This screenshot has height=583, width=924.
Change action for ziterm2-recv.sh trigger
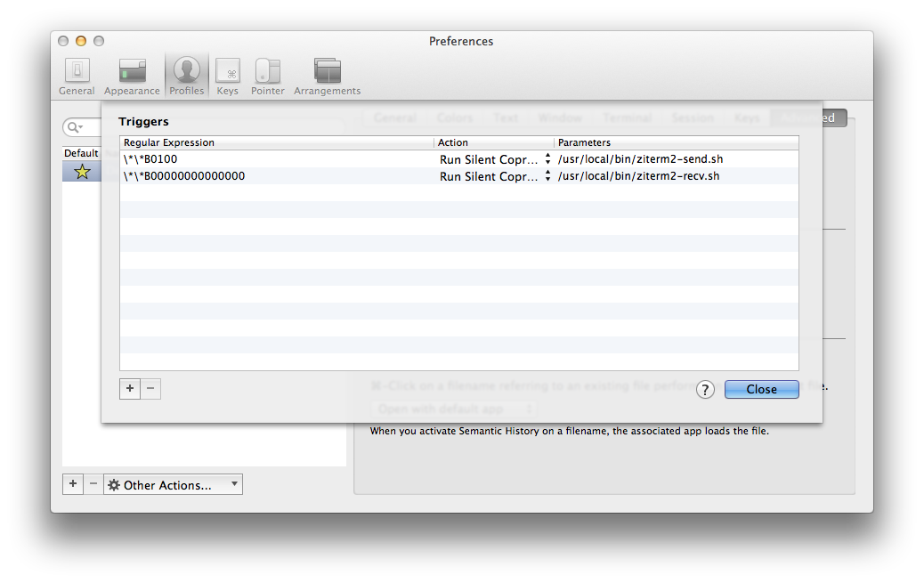coord(494,176)
